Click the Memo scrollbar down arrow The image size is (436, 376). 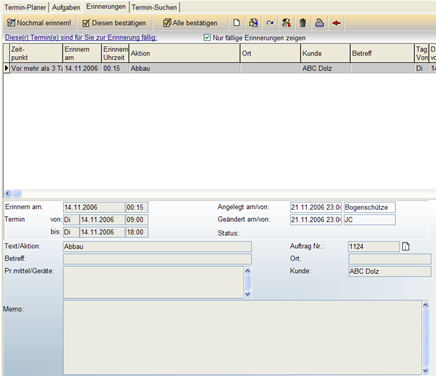(426, 370)
